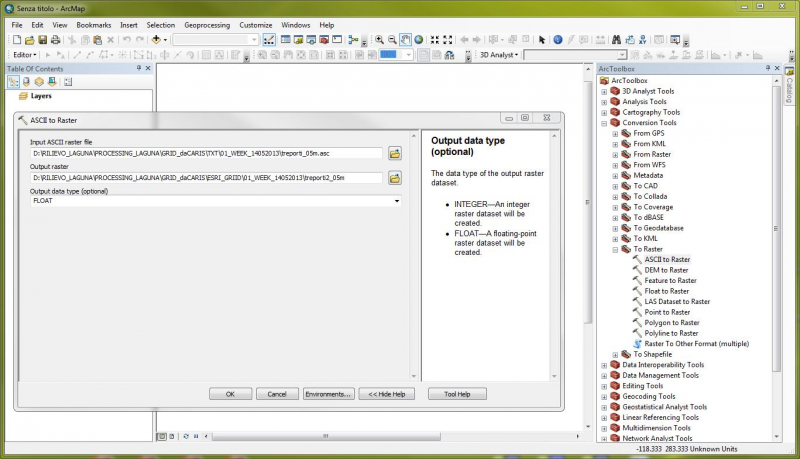
Task: Open the Geoprocessing menu
Action: (207, 25)
